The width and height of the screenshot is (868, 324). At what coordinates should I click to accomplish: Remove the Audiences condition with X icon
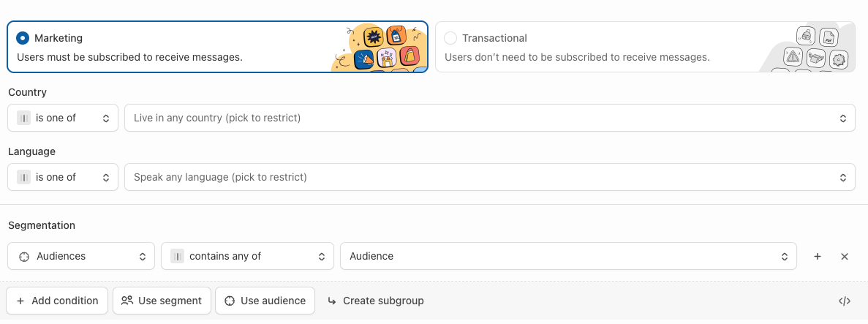tap(845, 257)
